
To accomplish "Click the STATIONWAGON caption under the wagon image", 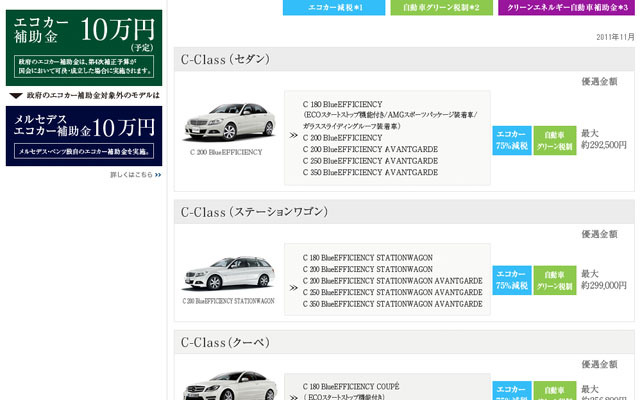I will (x=228, y=301).
